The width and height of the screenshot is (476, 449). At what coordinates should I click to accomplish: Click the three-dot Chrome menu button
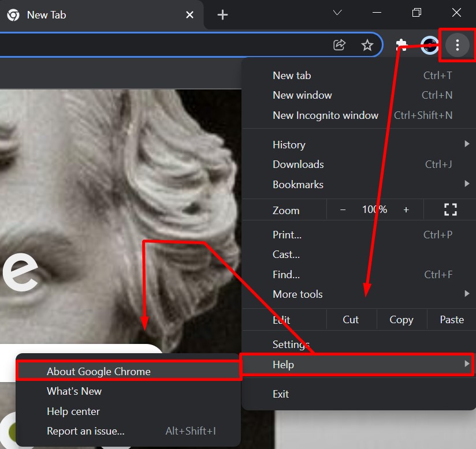pos(457,44)
